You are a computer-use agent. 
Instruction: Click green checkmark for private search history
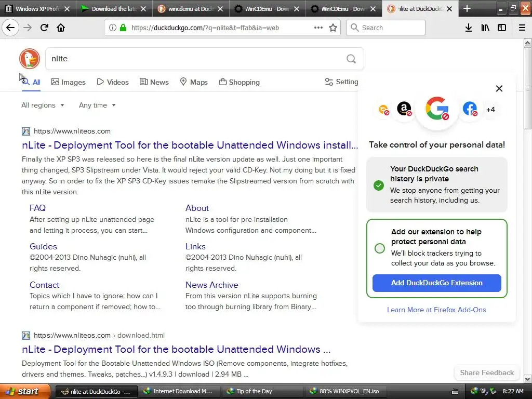click(379, 185)
